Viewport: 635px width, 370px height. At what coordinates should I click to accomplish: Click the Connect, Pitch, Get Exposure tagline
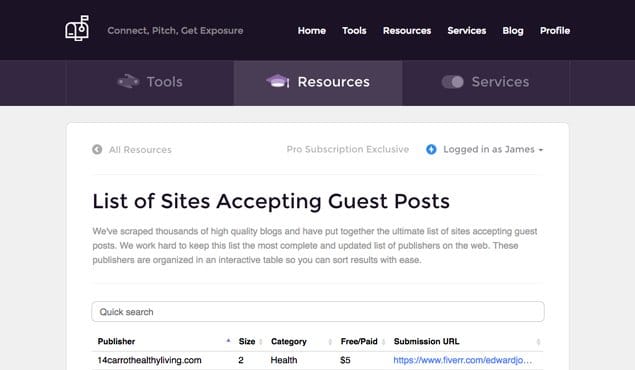pos(175,31)
